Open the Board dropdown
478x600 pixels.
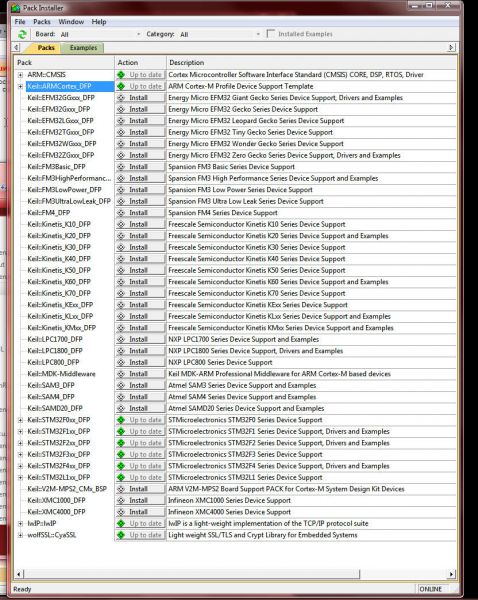(x=139, y=34)
